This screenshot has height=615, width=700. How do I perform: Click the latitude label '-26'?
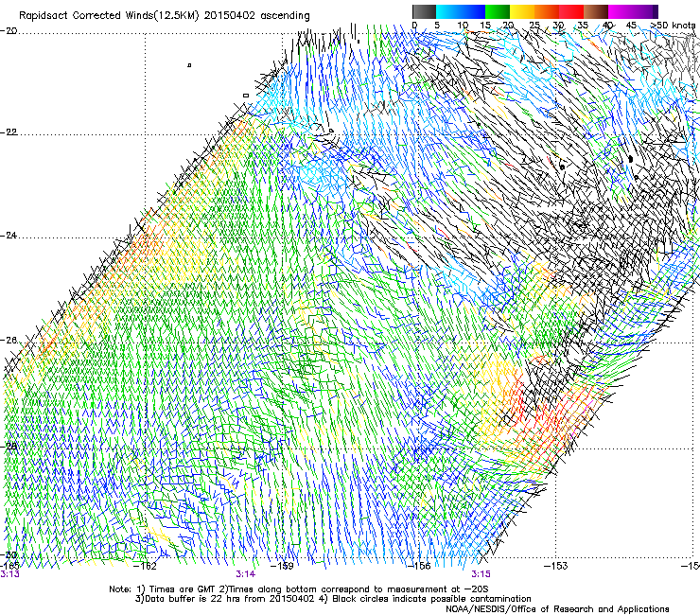[x=9, y=341]
